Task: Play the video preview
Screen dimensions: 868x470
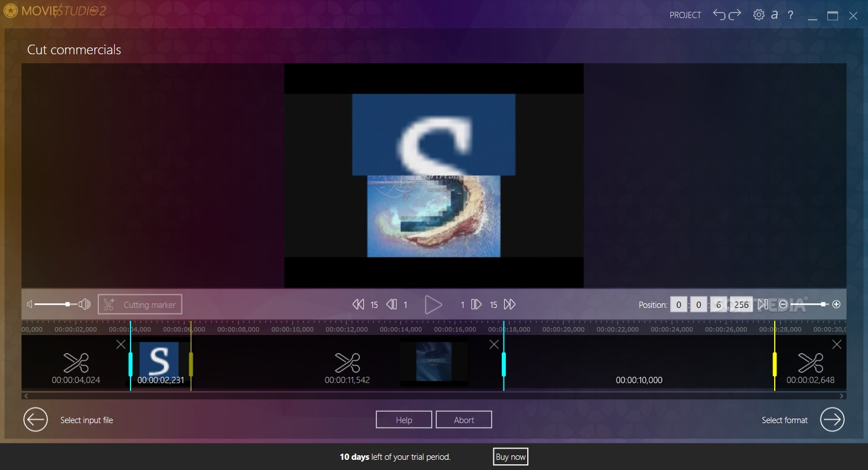Action: click(433, 304)
